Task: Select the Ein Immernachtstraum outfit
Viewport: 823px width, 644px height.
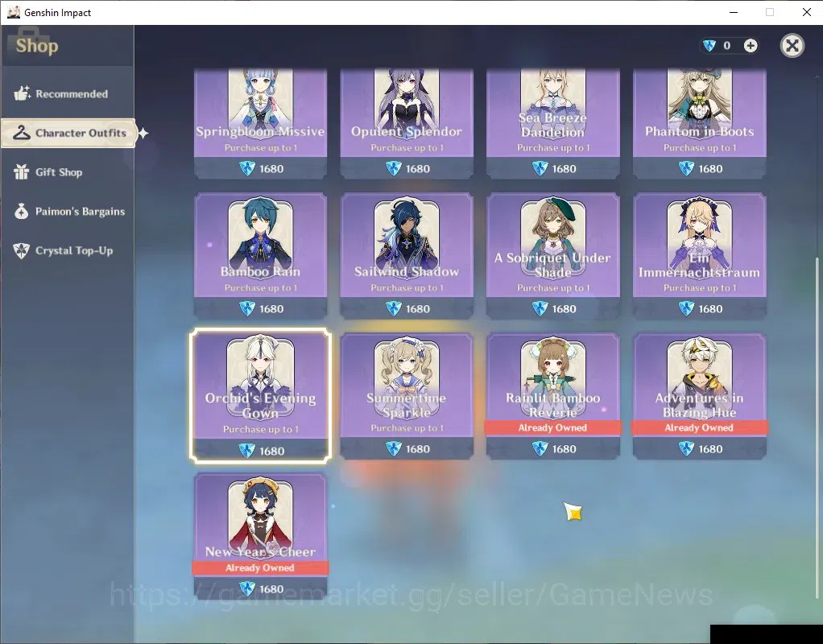Action: [x=700, y=256]
